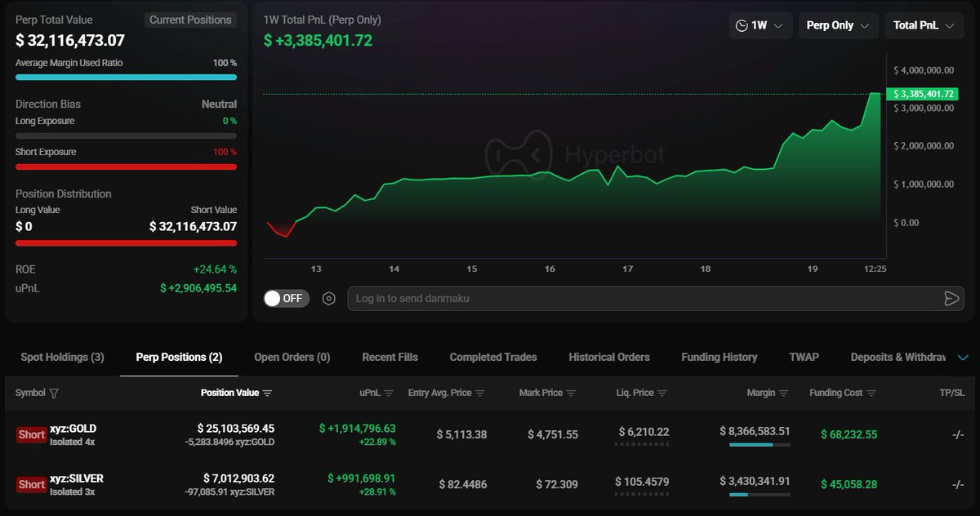Sort by Mark Price column icon

(x=571, y=394)
